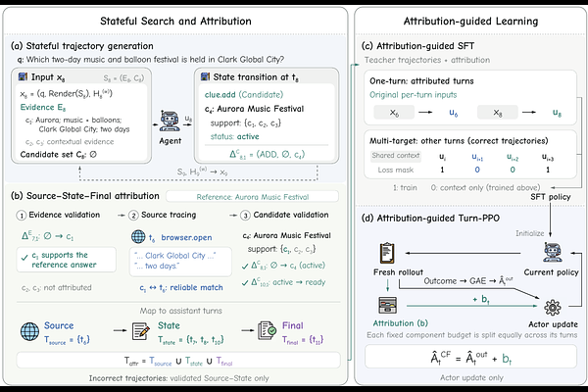Click the circled 3 before Candidate validation
This screenshot has width=588, height=392.
[x=245, y=216]
